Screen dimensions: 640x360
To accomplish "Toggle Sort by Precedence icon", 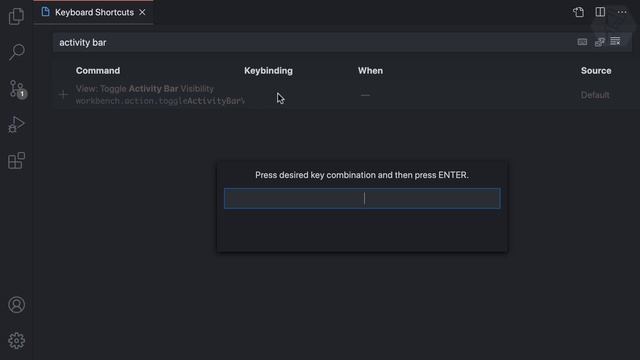I will pos(600,42).
